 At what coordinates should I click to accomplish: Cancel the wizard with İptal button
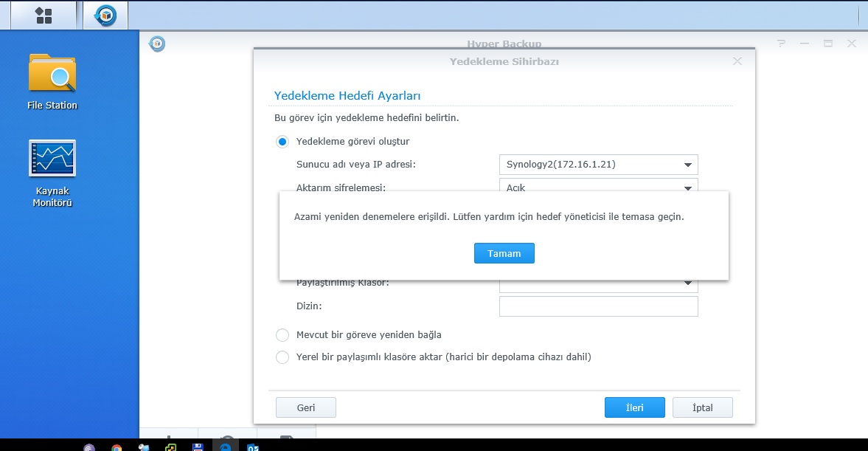(x=702, y=407)
